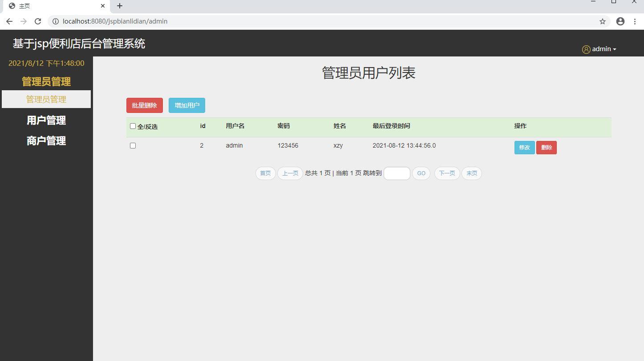This screenshot has width=644, height=361.
Task: Click the 增加用户 button
Action: click(186, 105)
